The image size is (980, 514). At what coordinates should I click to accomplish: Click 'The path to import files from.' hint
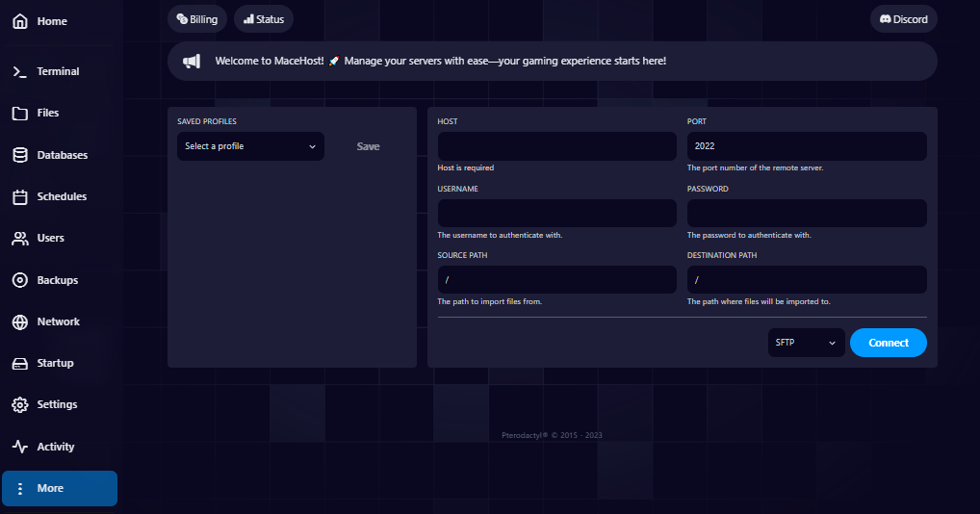click(489, 301)
